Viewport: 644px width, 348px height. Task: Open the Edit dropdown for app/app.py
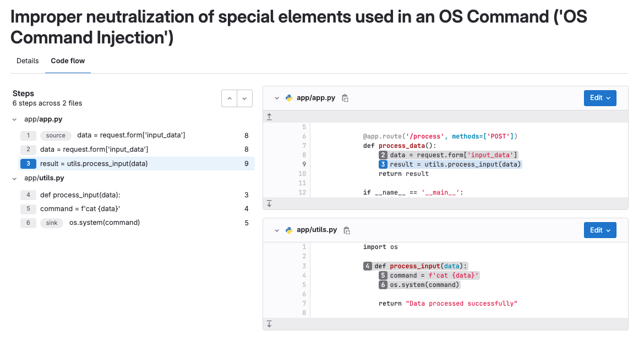pyautogui.click(x=600, y=97)
